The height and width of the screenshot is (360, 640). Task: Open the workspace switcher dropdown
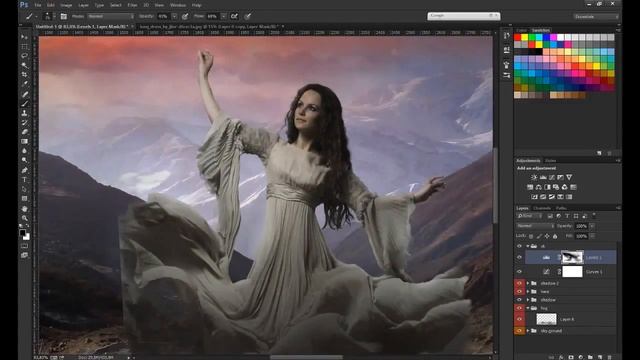coord(596,16)
